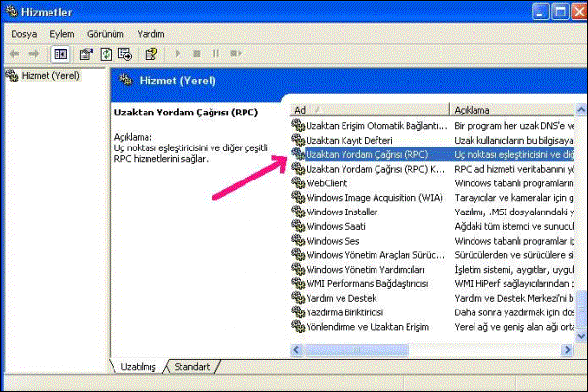Click the gear icon beside Windows Saati
The width and height of the screenshot is (588, 392).
coord(298,226)
